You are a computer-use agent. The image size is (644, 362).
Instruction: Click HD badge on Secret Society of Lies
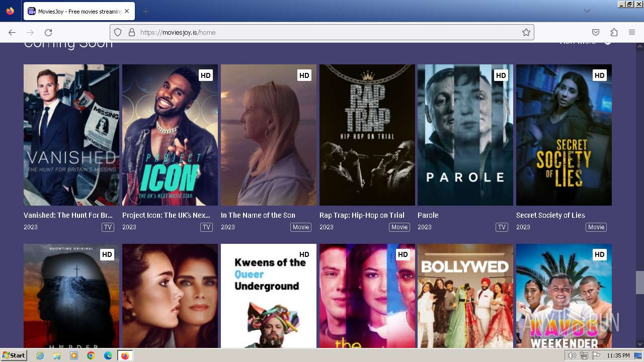click(x=600, y=75)
